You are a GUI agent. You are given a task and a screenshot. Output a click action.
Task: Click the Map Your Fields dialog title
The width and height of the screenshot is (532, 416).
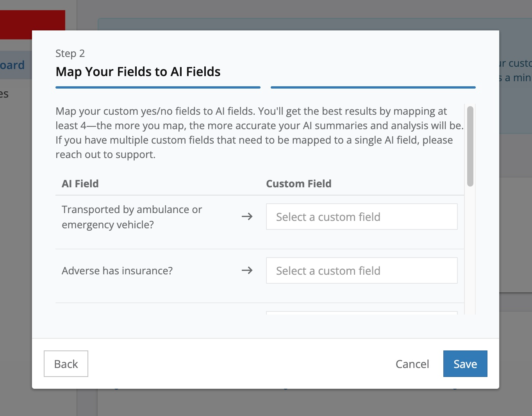click(138, 71)
